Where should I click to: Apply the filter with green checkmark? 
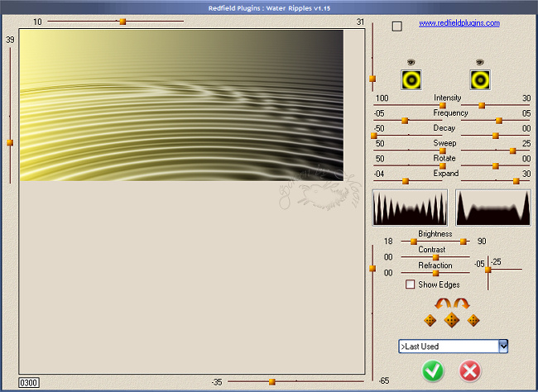[432, 371]
